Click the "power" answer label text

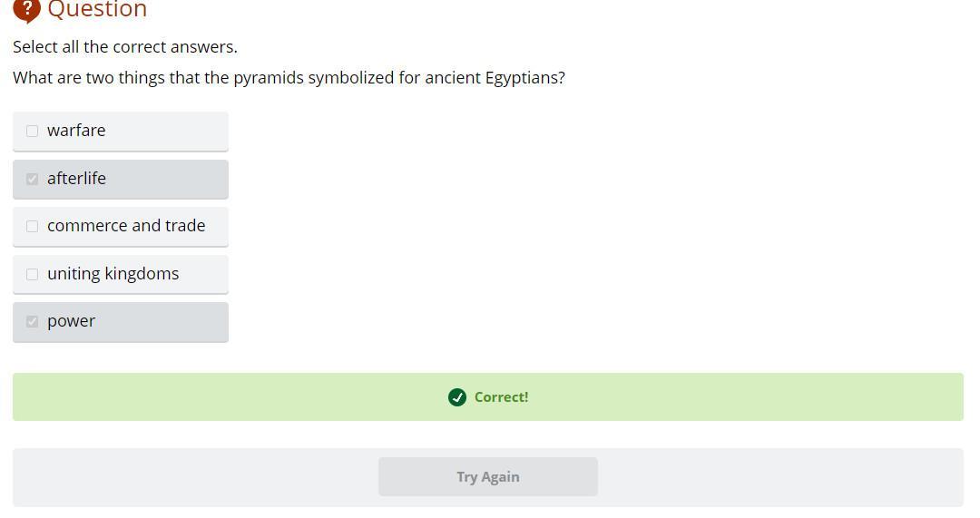coord(71,321)
